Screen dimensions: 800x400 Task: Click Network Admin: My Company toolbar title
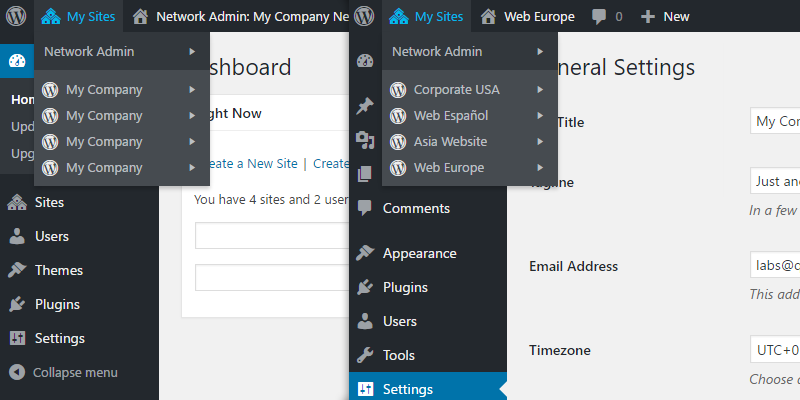[x=253, y=17]
